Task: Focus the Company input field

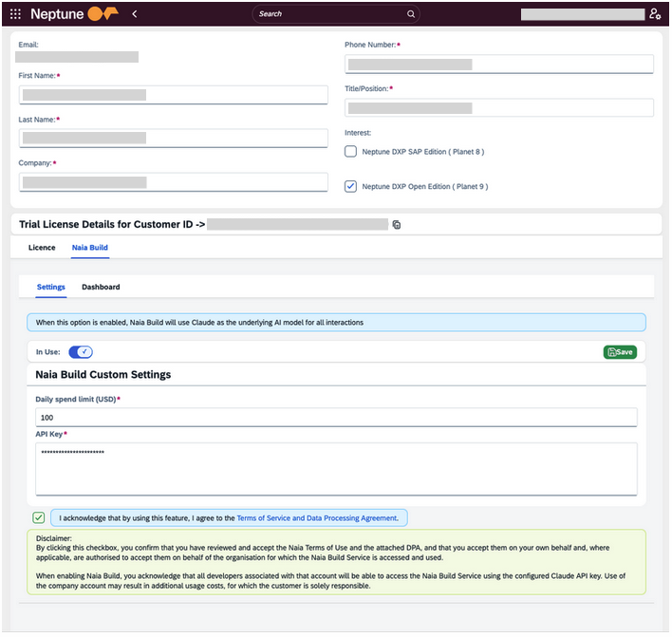Action: [x=174, y=182]
